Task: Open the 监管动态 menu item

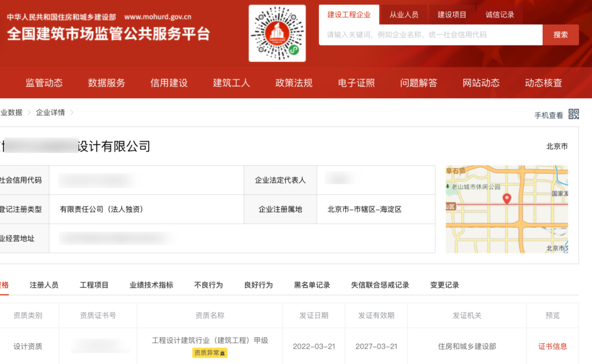Action: click(x=44, y=83)
